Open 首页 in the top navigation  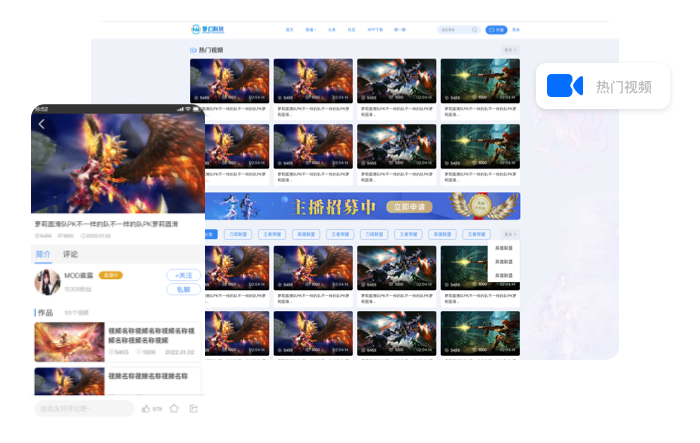click(x=289, y=30)
